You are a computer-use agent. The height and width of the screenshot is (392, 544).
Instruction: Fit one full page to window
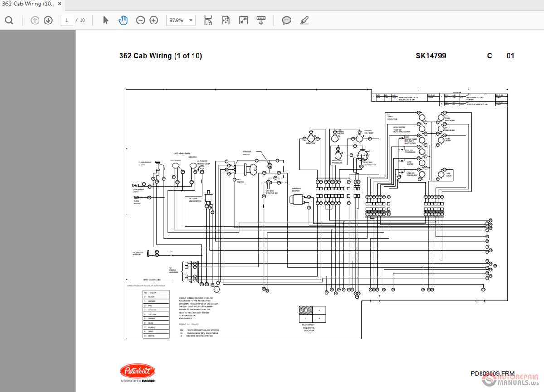[226, 20]
